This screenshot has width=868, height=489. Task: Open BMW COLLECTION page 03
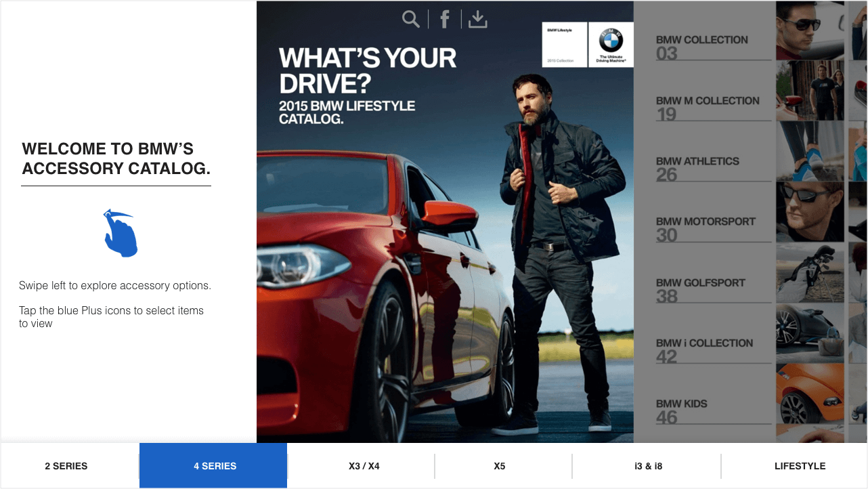(714, 47)
